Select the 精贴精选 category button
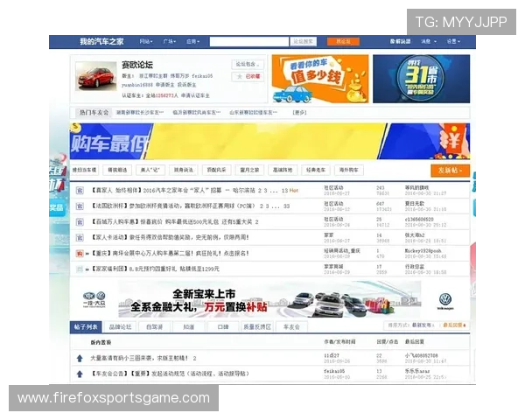 click(x=117, y=170)
